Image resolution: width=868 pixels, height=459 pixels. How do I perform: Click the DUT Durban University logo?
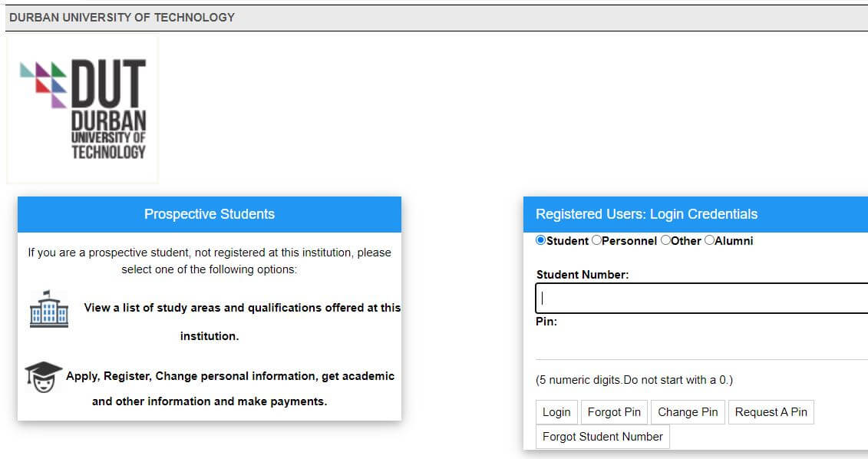tap(82, 108)
